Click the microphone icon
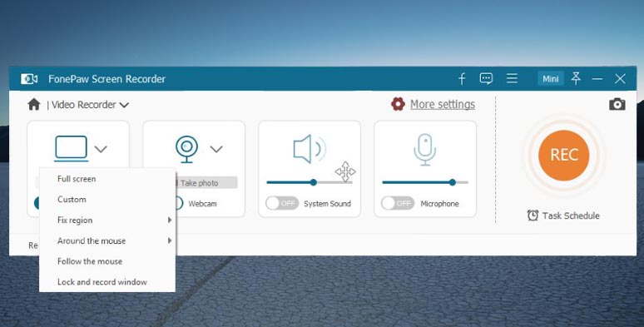644x327 pixels. click(424, 149)
